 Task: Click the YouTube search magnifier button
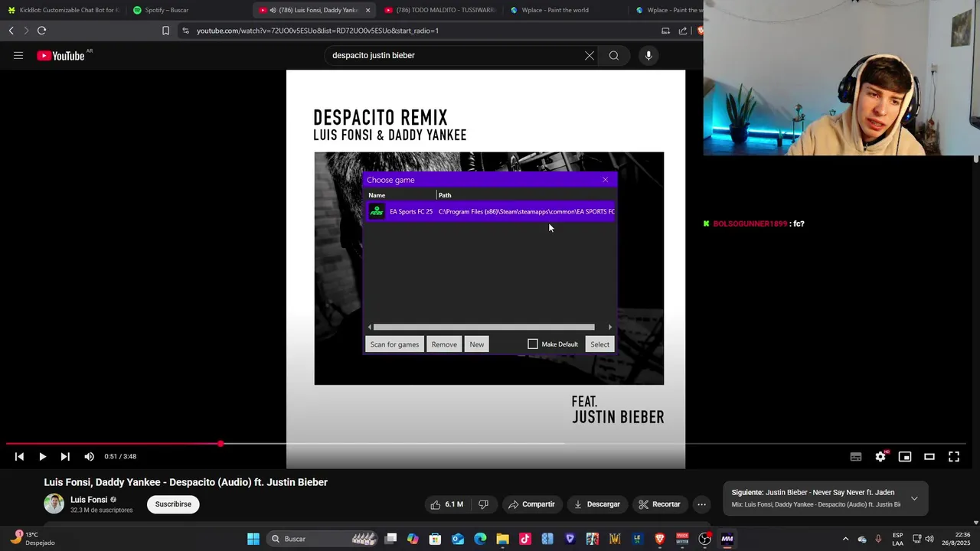coord(614,55)
